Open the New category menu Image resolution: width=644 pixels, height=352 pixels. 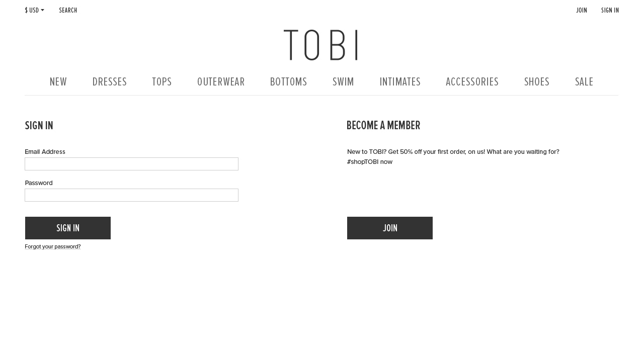[x=58, y=82]
